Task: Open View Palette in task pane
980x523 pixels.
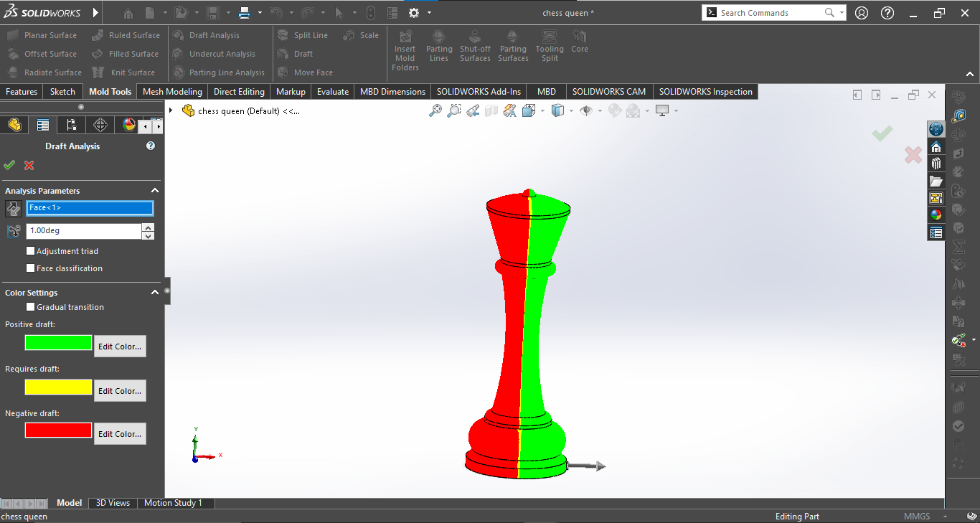Action: coord(936,198)
